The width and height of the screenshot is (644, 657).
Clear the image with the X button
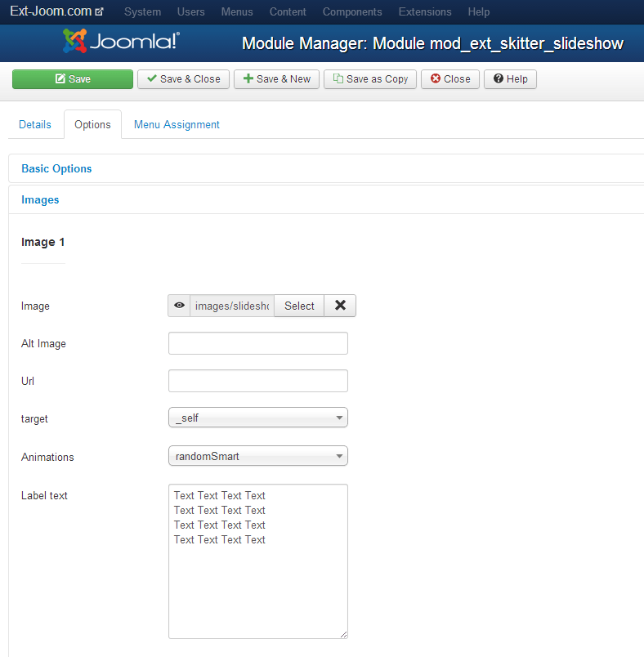pyautogui.click(x=340, y=306)
